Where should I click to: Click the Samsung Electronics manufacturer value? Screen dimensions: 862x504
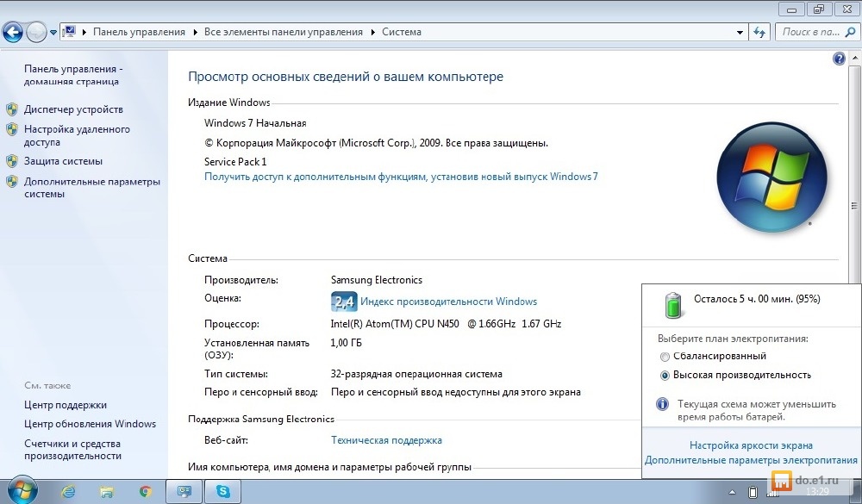[377, 280]
